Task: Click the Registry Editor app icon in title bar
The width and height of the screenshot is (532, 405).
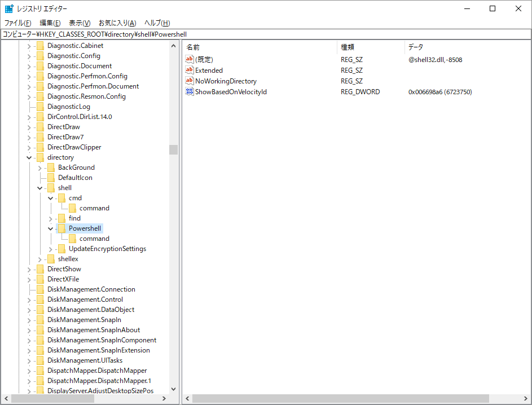Action: click(x=9, y=8)
